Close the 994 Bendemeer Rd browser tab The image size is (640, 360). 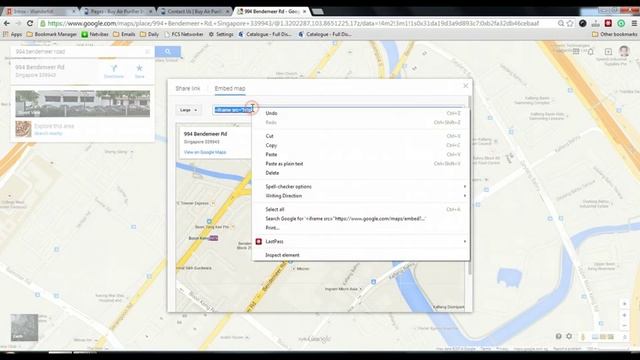[x=304, y=11]
